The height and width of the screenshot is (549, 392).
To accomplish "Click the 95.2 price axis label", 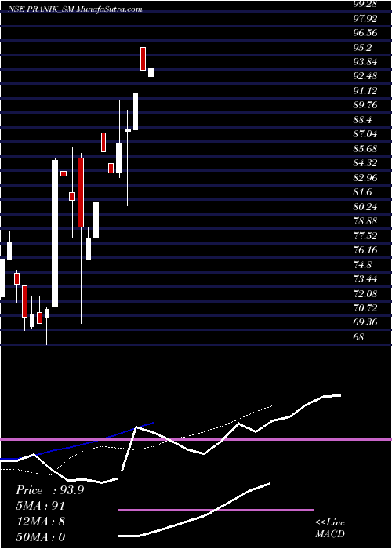I will (362, 47).
